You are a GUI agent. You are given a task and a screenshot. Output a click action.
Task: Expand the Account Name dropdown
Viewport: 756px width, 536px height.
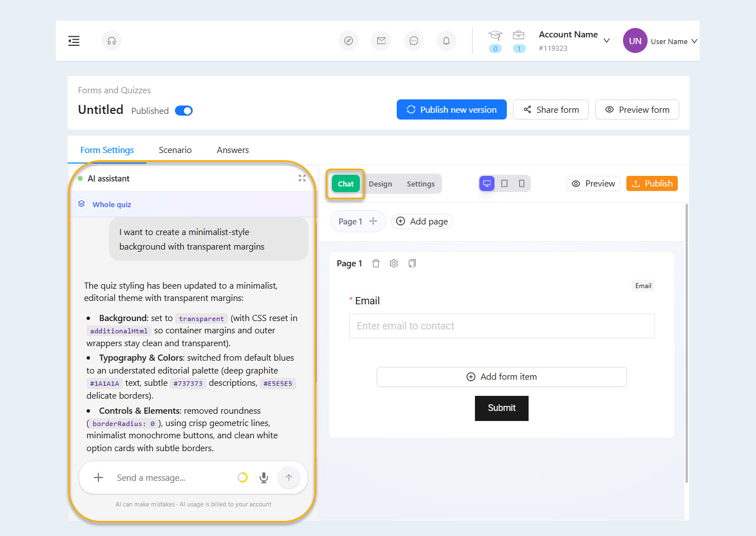point(607,41)
